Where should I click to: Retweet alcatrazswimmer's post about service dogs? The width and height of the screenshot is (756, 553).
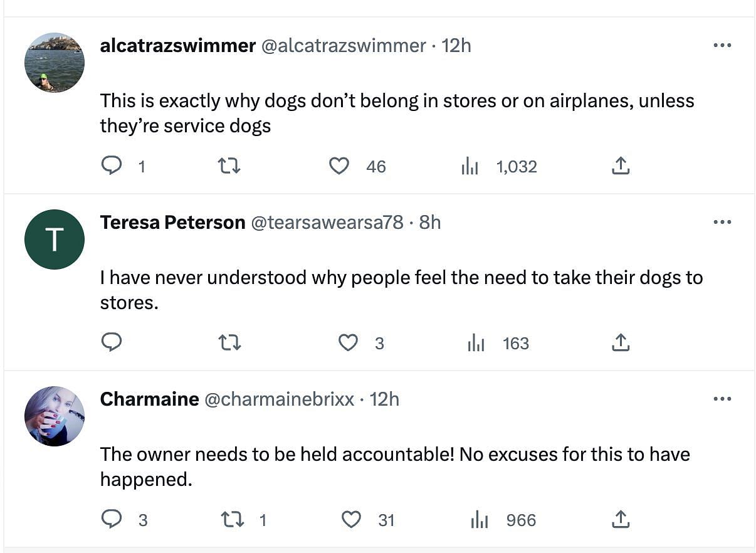[x=229, y=166]
